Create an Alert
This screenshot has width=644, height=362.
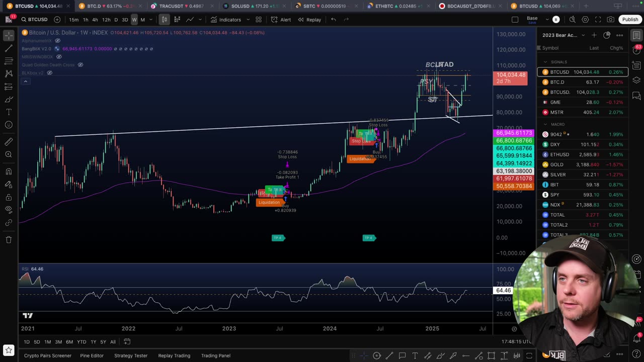pyautogui.click(x=281, y=20)
